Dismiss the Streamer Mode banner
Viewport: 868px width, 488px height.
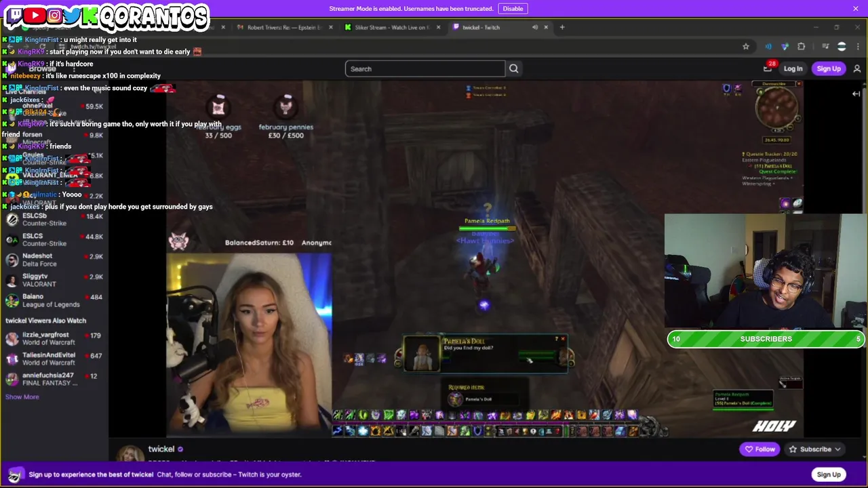(x=856, y=8)
